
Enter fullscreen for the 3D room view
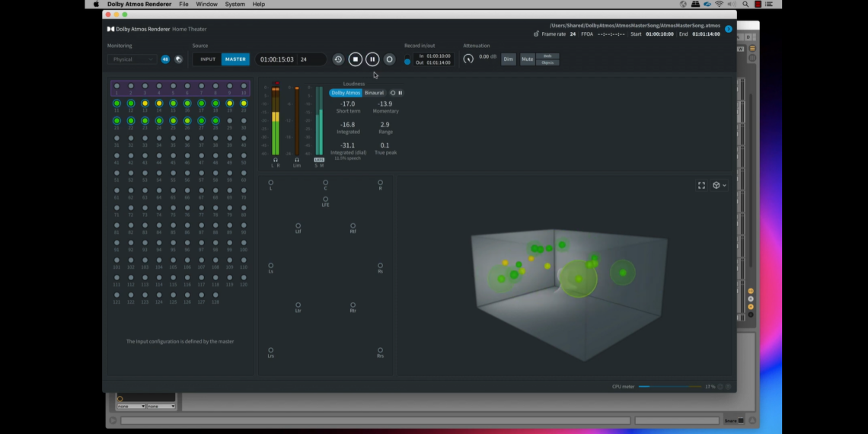point(701,185)
